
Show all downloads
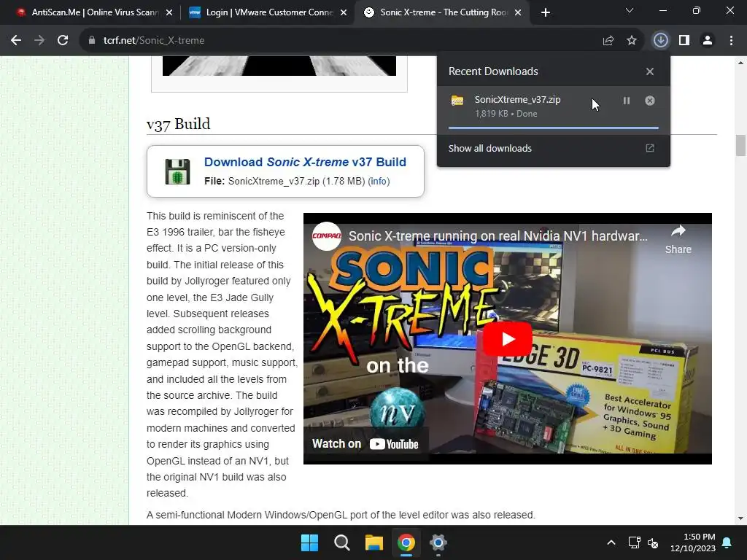489,148
